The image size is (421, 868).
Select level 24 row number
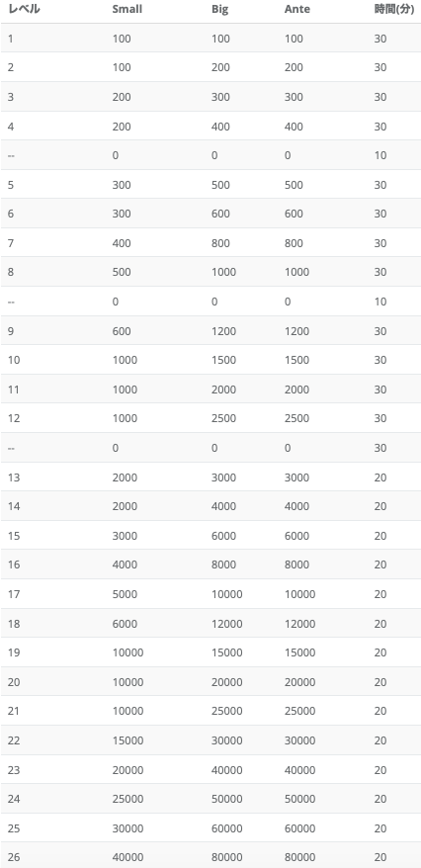click(14, 799)
